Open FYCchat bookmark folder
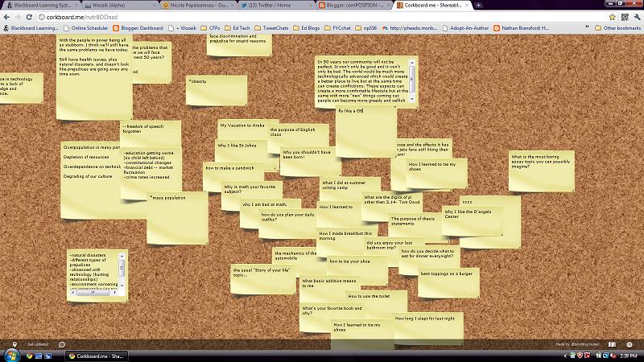644x362 pixels. tap(337, 28)
